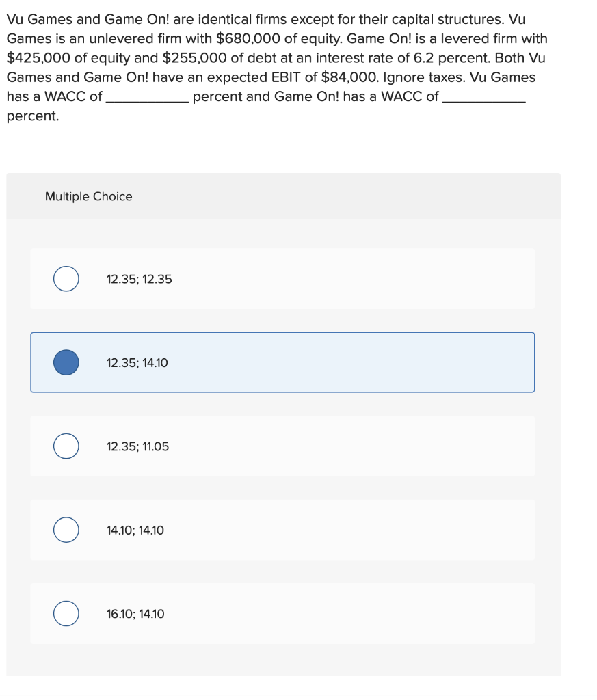
Task: Click the answer text 12.35; 14.10
Action: click(139, 363)
